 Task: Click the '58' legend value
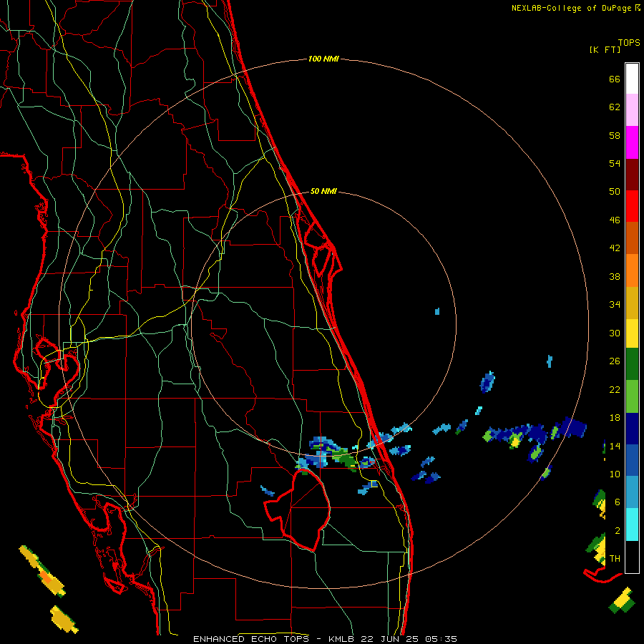tap(615, 135)
